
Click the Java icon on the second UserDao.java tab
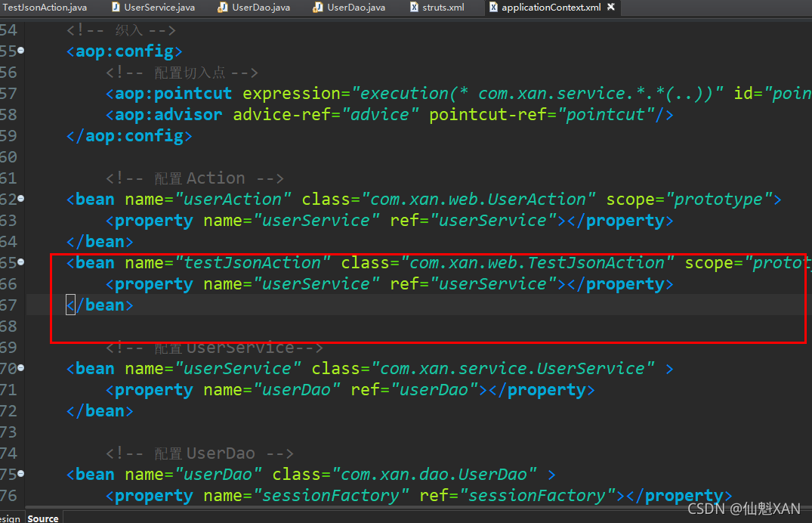[316, 8]
